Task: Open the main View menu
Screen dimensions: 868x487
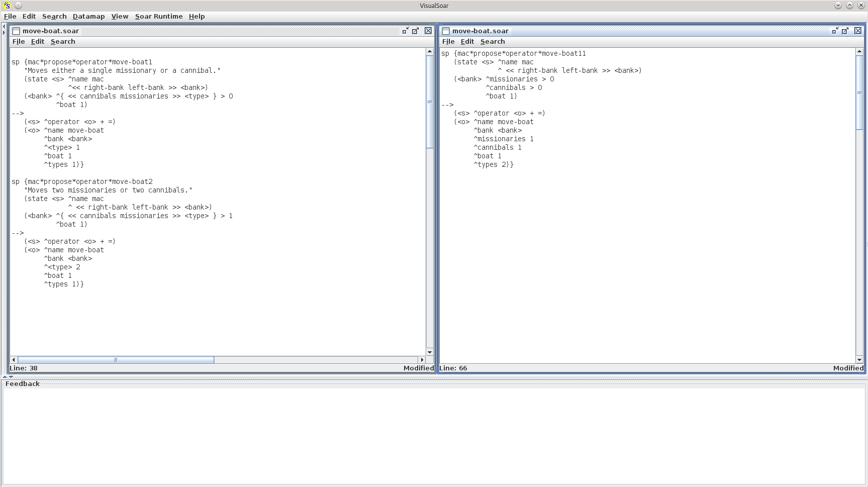Action: coord(120,16)
